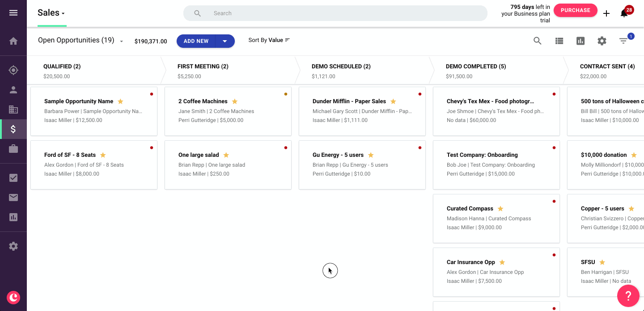Click the Purchase button

tap(575, 10)
